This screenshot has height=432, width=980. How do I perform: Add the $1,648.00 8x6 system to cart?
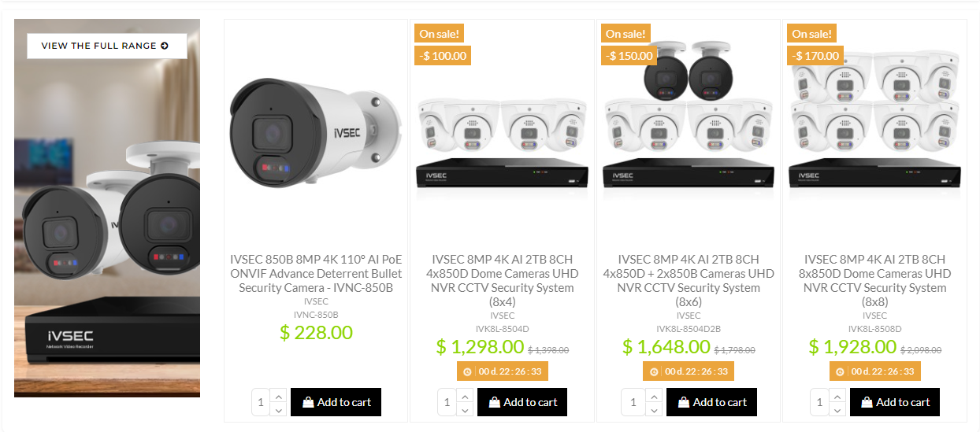pyautogui.click(x=711, y=402)
